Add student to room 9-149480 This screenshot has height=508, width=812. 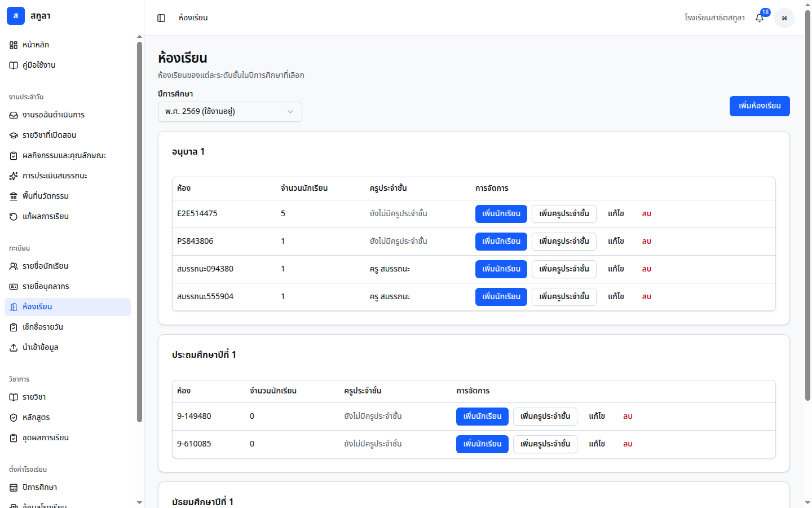pos(483,417)
